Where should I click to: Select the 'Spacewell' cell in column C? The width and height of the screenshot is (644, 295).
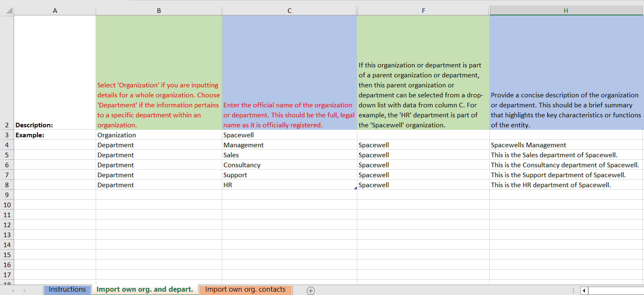[x=290, y=135]
